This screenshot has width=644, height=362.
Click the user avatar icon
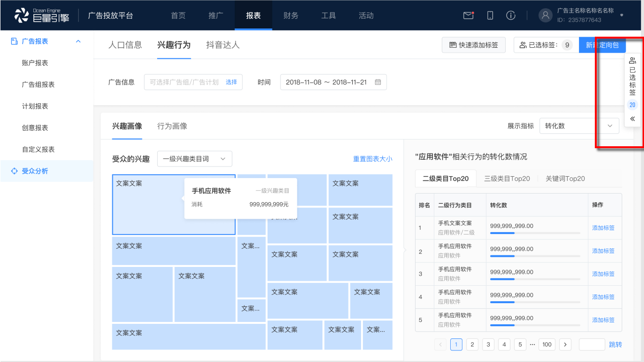[545, 15]
